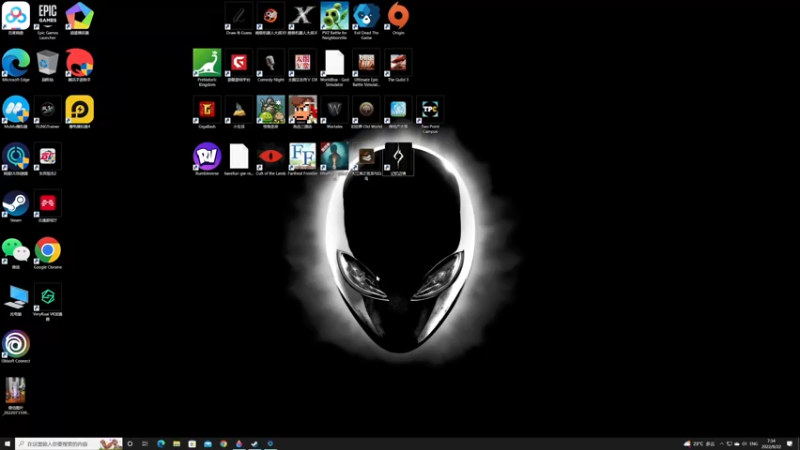
Task: Open the Recycle Bin icon
Action: pyautogui.click(x=47, y=66)
